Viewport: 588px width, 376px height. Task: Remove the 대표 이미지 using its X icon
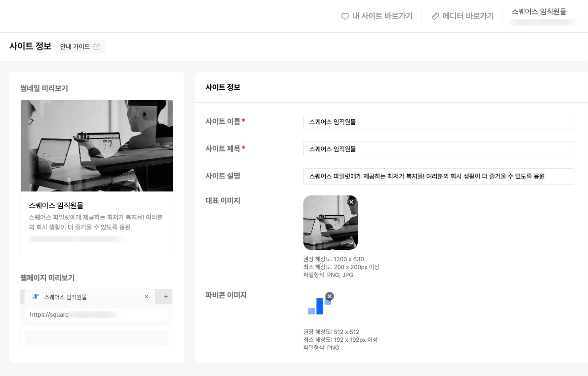[351, 202]
